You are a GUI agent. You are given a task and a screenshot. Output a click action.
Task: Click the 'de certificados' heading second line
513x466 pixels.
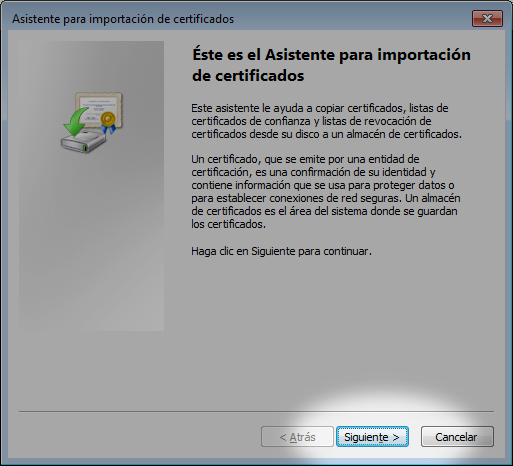point(248,76)
